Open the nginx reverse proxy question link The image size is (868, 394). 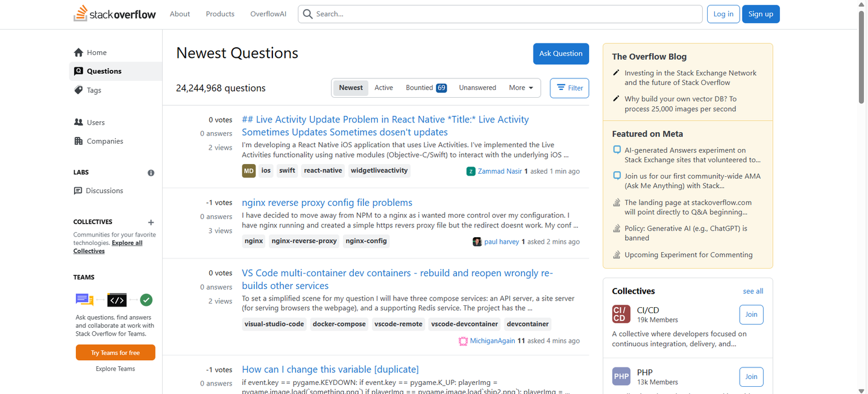327,203
